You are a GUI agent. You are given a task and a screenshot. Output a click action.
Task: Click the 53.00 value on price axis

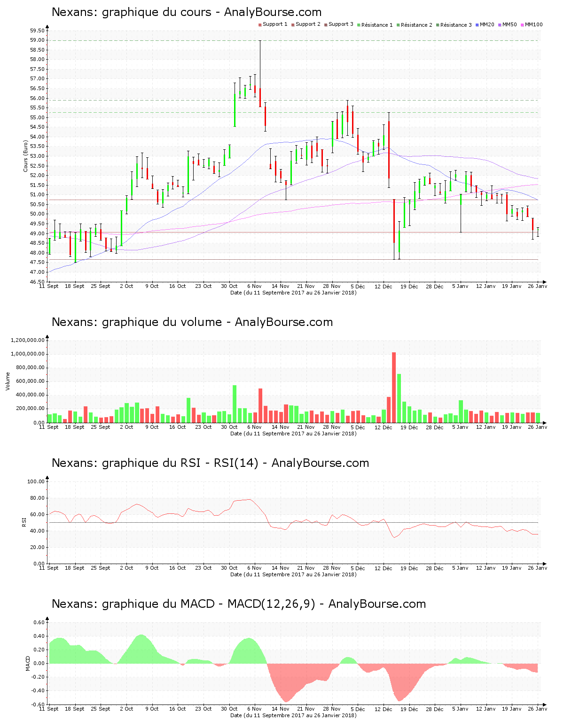pyautogui.click(x=37, y=156)
